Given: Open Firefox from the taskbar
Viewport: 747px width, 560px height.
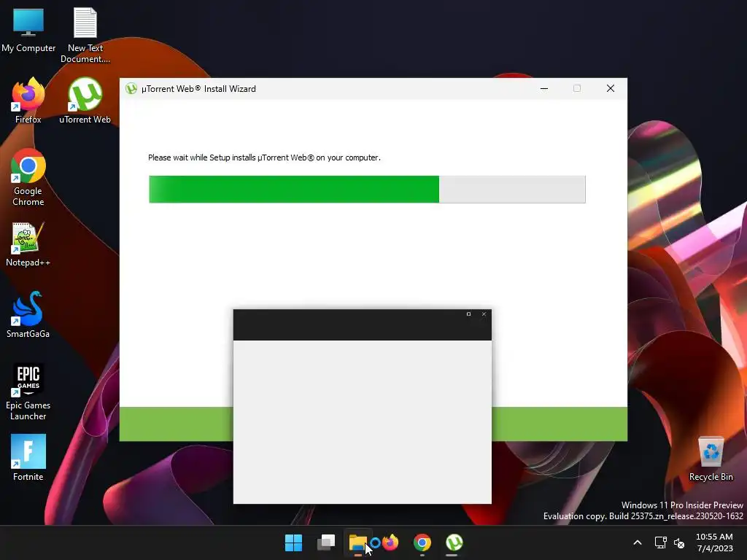Looking at the screenshot, I should [x=390, y=542].
